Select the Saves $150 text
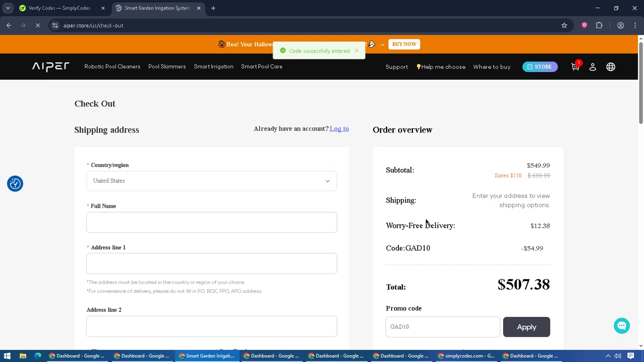This screenshot has height=362, width=644. click(x=508, y=175)
